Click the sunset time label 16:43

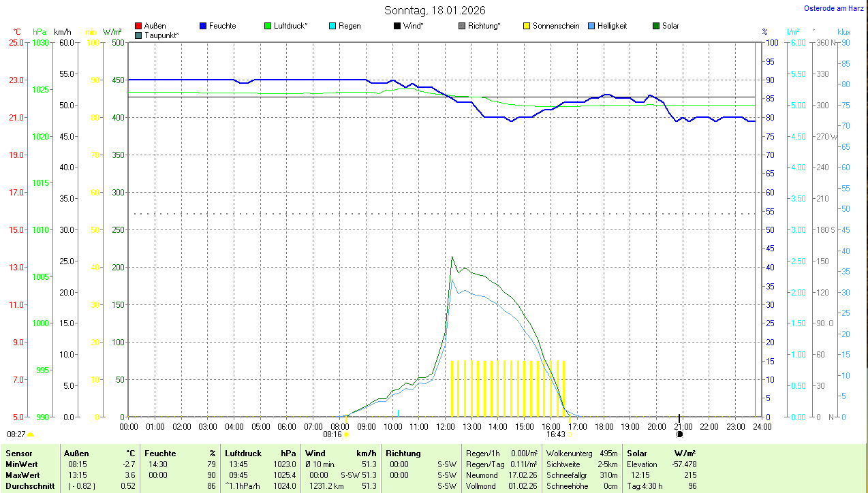click(555, 434)
